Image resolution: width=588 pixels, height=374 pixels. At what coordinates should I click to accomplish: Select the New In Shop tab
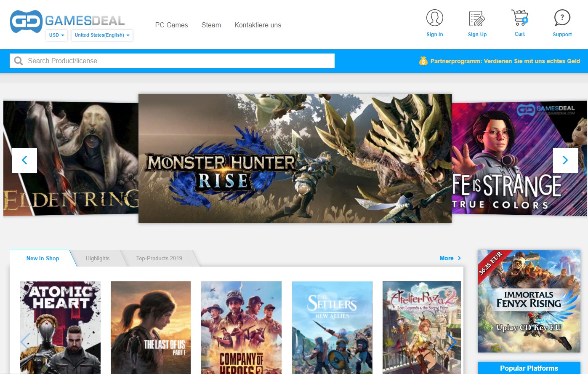pos(43,258)
